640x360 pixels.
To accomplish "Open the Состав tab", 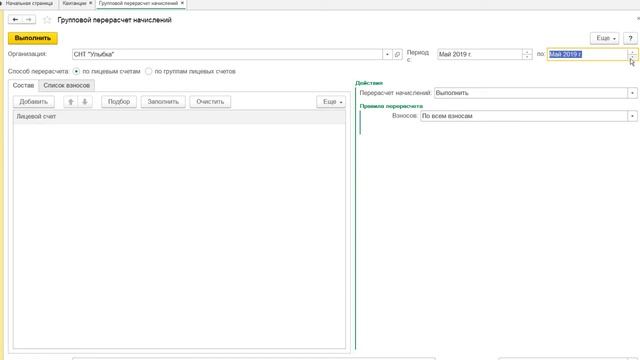I will (23, 85).
